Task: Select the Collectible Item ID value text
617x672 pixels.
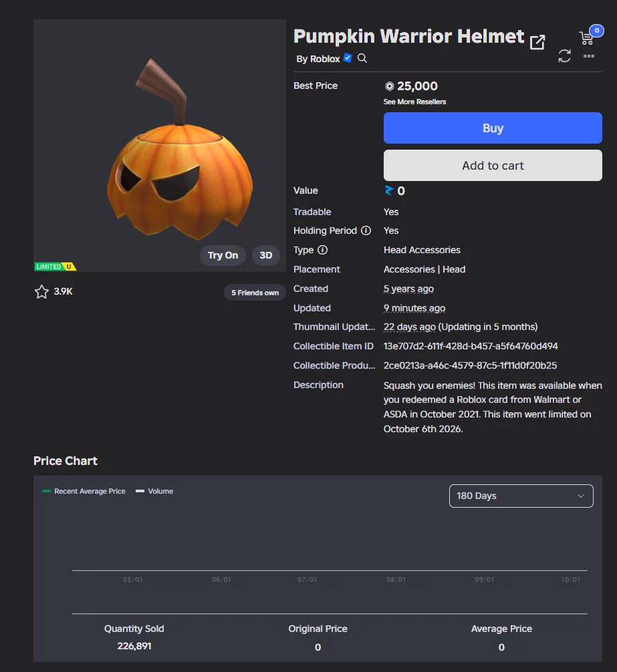Action: pyautogui.click(x=471, y=346)
